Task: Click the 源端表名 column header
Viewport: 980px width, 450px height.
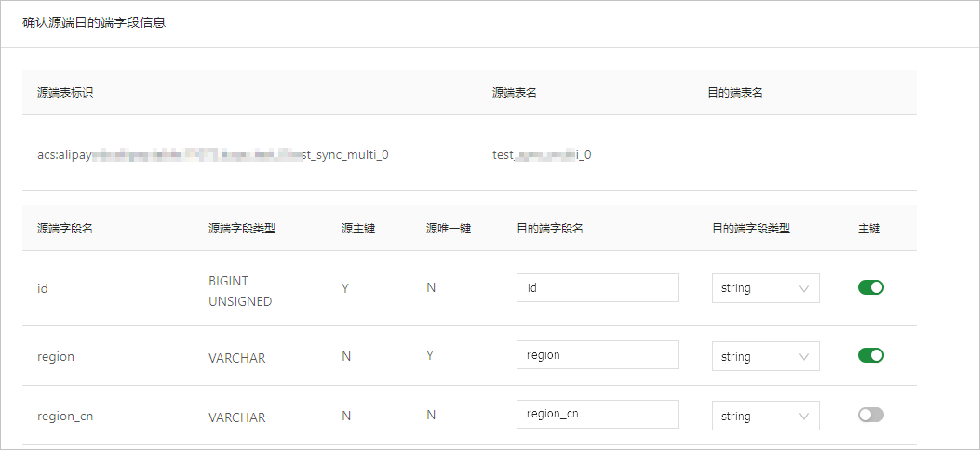Action: (515, 93)
